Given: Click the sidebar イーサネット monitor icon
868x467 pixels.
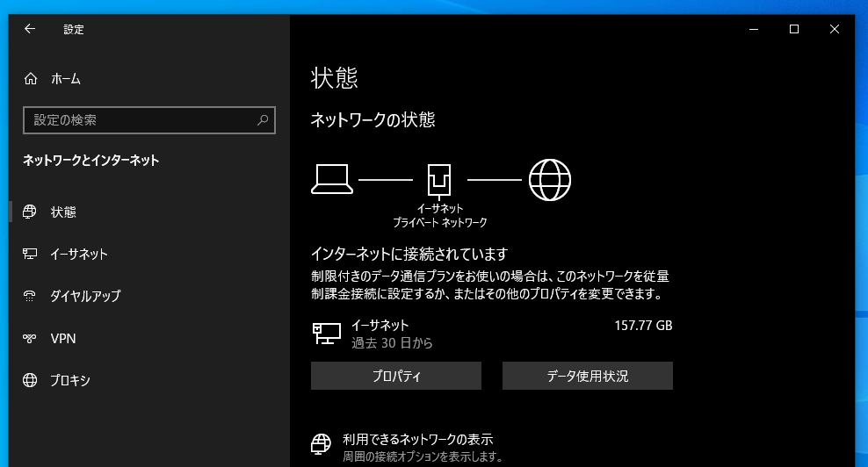Looking at the screenshot, I should [29, 254].
